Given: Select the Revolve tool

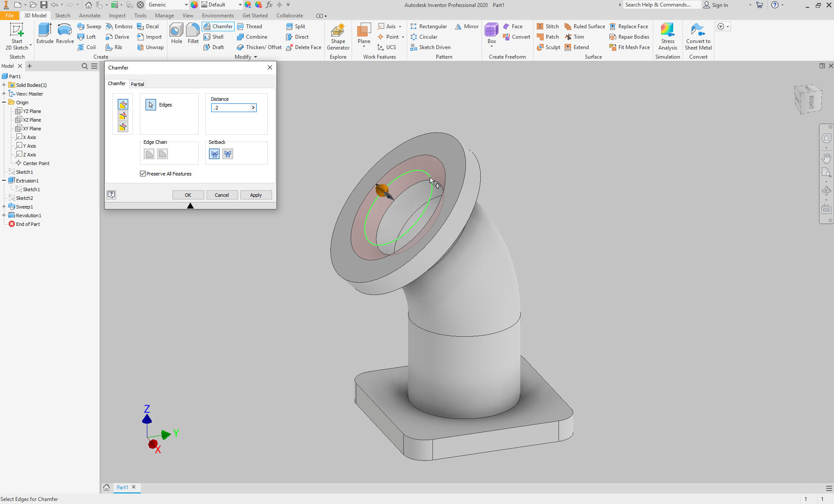Looking at the screenshot, I should tap(65, 34).
